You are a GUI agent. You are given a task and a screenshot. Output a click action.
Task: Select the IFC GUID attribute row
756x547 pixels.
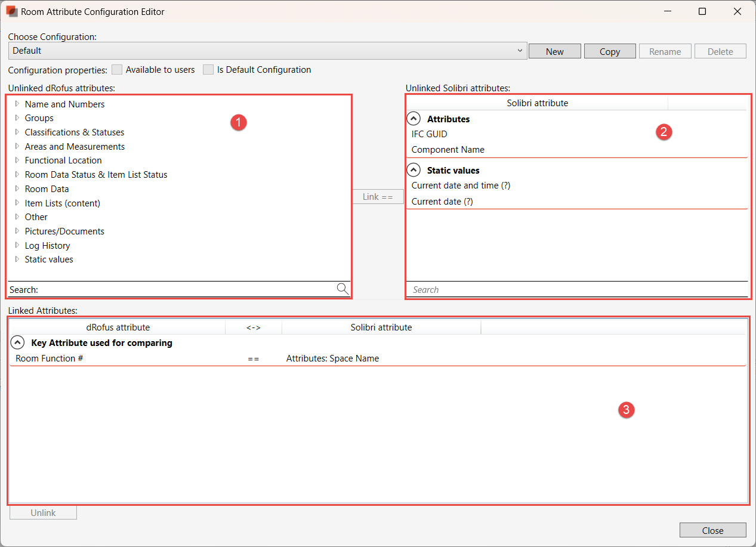coord(430,134)
